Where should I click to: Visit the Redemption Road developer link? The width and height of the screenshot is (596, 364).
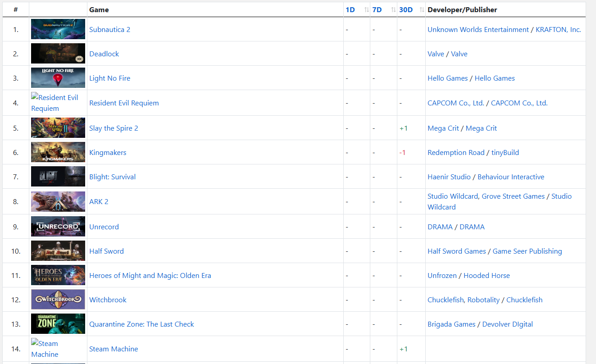click(x=456, y=153)
